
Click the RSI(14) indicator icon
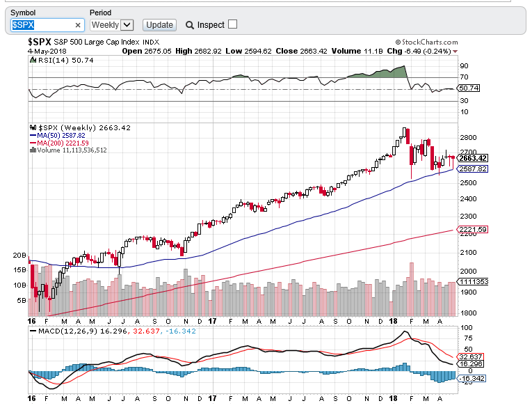[33, 60]
